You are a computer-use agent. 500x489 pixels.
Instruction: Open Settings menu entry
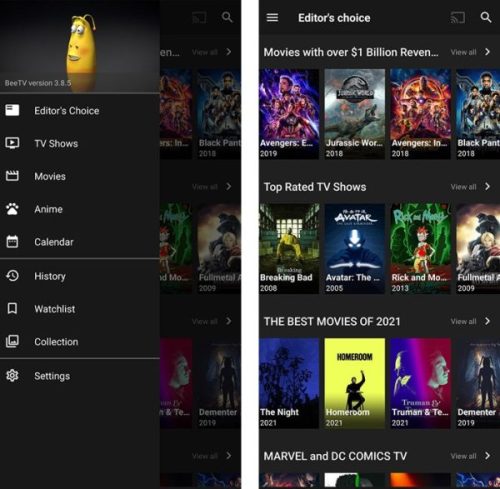click(x=80, y=376)
